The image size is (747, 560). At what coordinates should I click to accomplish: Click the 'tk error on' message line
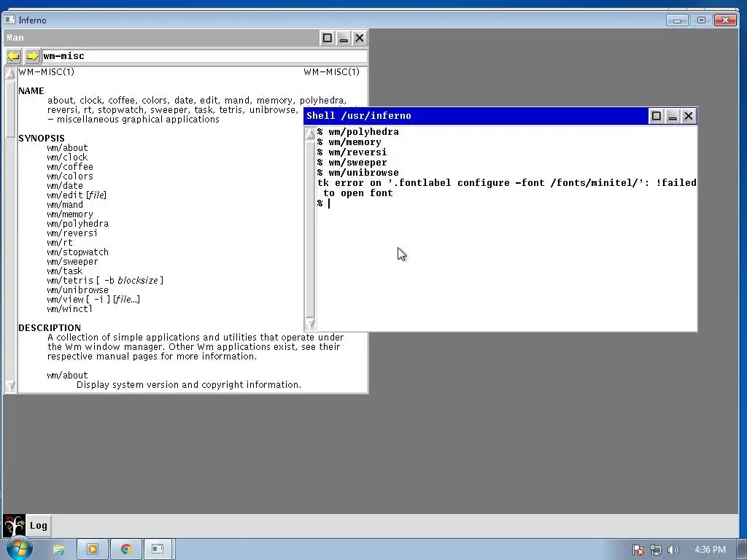click(x=507, y=183)
